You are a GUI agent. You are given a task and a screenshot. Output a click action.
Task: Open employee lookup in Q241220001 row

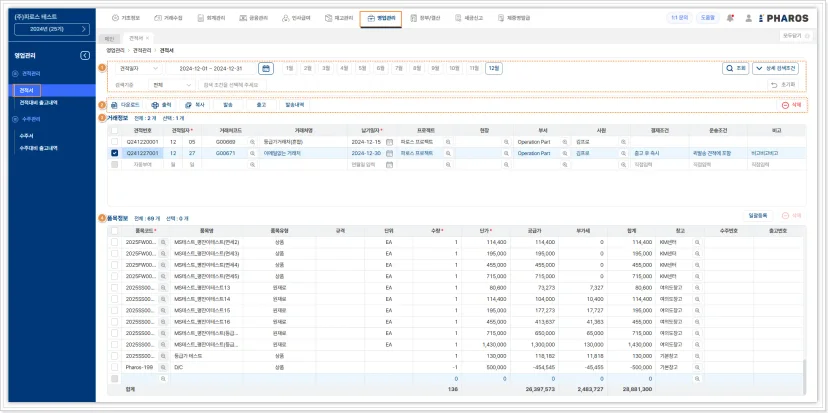tap(623, 142)
